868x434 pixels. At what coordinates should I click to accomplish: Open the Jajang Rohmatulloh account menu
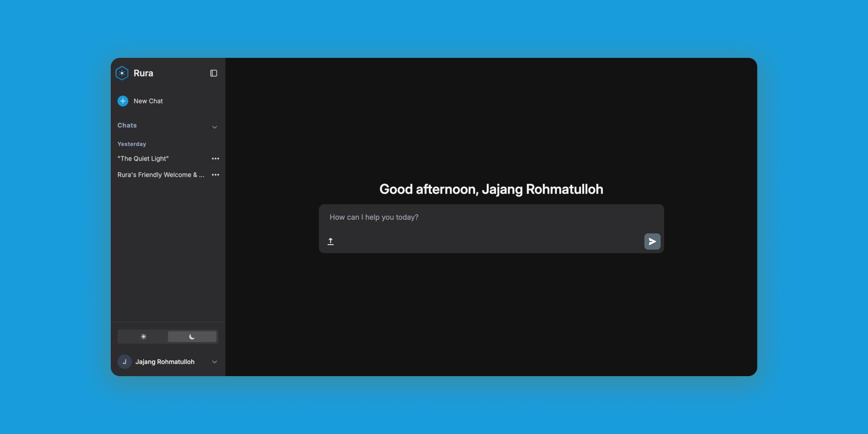[165, 362]
